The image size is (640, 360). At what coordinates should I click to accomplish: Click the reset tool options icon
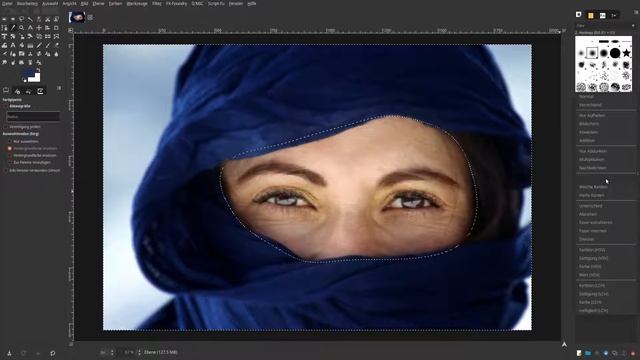pos(53,353)
